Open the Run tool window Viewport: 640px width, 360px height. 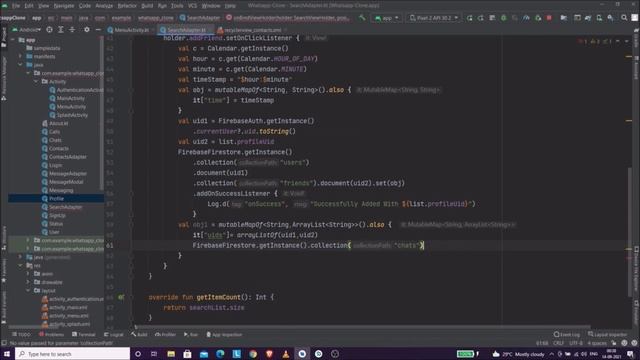191,335
